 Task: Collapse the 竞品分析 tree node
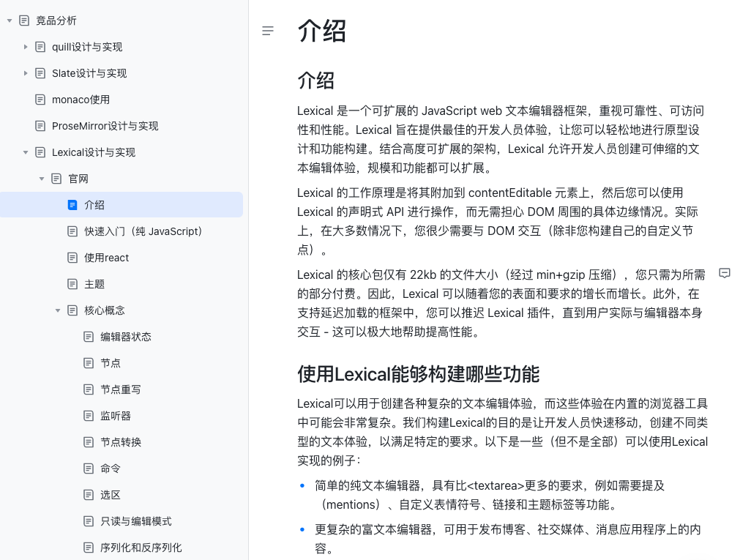tap(10, 20)
